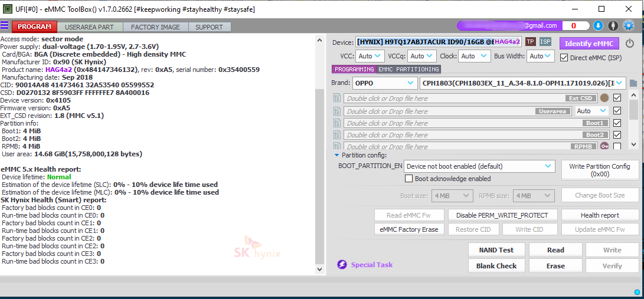This screenshot has height=299, width=644.
Task: Click the gmail.com account badge
Action: click(x=509, y=25)
